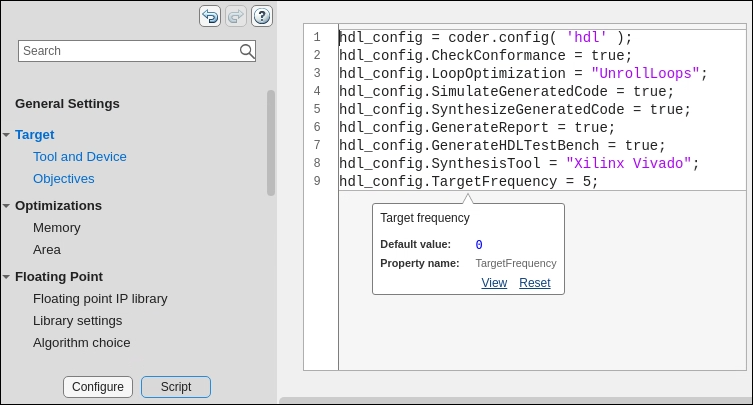Open help with the question mark icon
753x405 pixels.
pyautogui.click(x=262, y=15)
